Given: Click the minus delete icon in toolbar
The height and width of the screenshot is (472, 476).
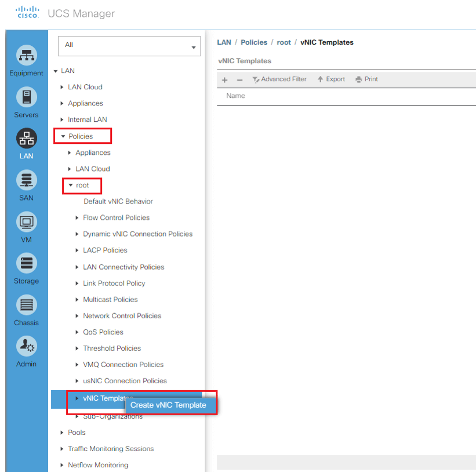Looking at the screenshot, I should pos(239,80).
